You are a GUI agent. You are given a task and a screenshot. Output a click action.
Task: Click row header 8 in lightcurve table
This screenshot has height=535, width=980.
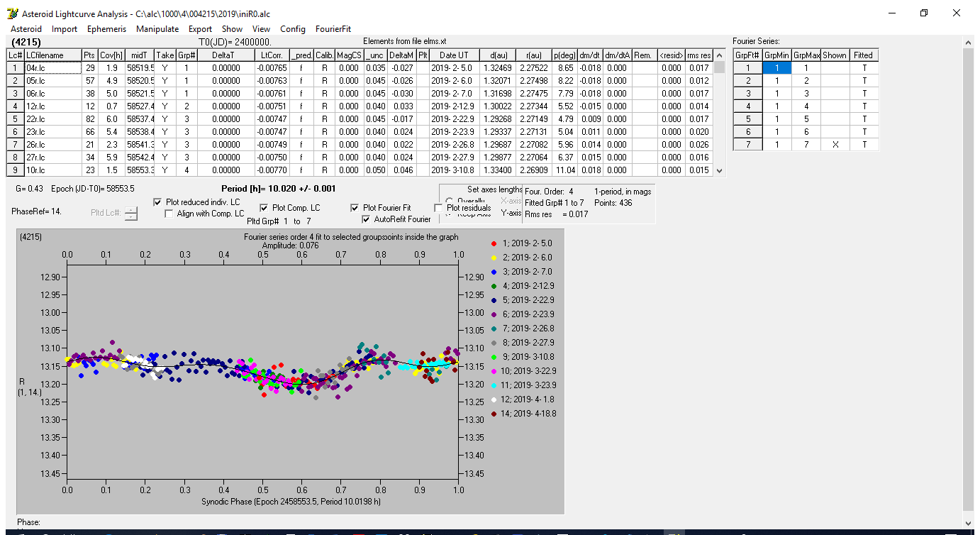[16, 157]
